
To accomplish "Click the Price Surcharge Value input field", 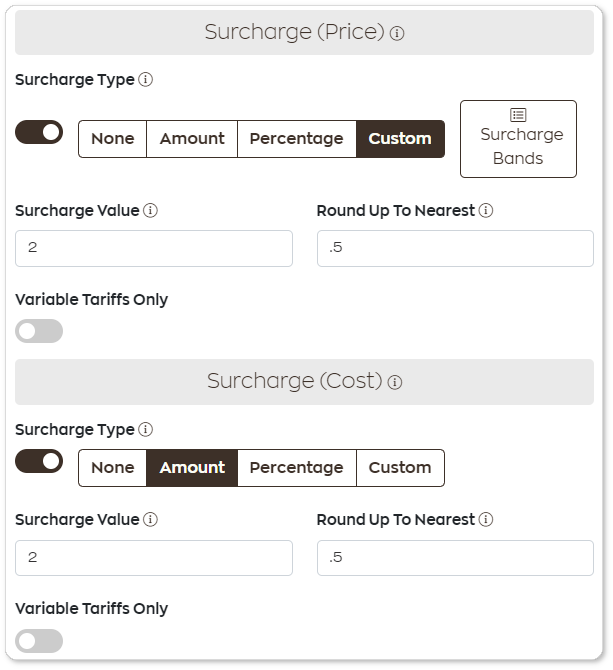I will 154,248.
